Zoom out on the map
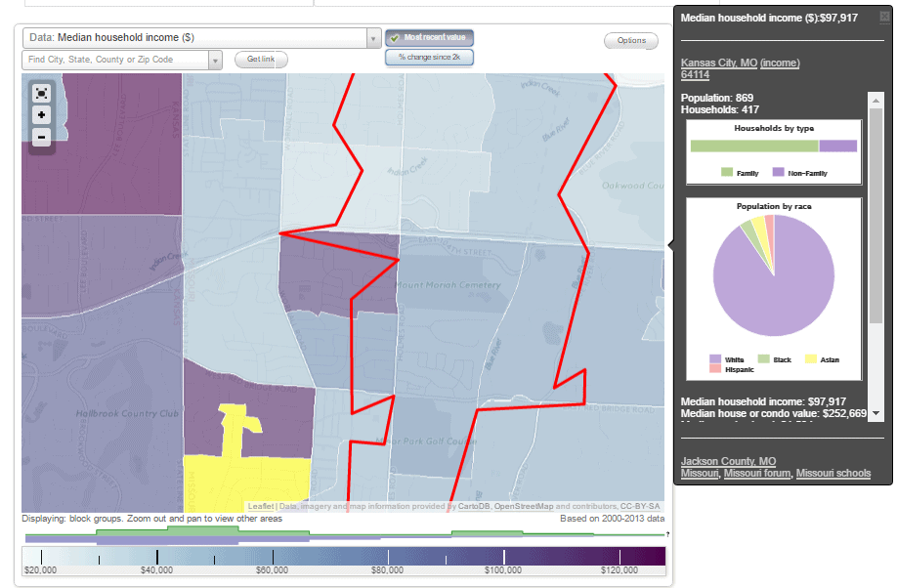The image size is (897, 588). 42,138
